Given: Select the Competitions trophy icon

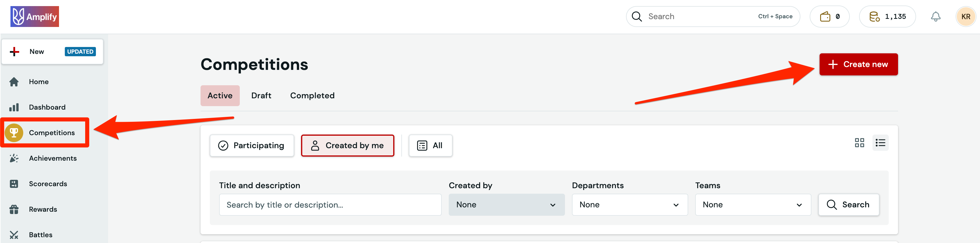Looking at the screenshot, I should pyautogui.click(x=15, y=133).
